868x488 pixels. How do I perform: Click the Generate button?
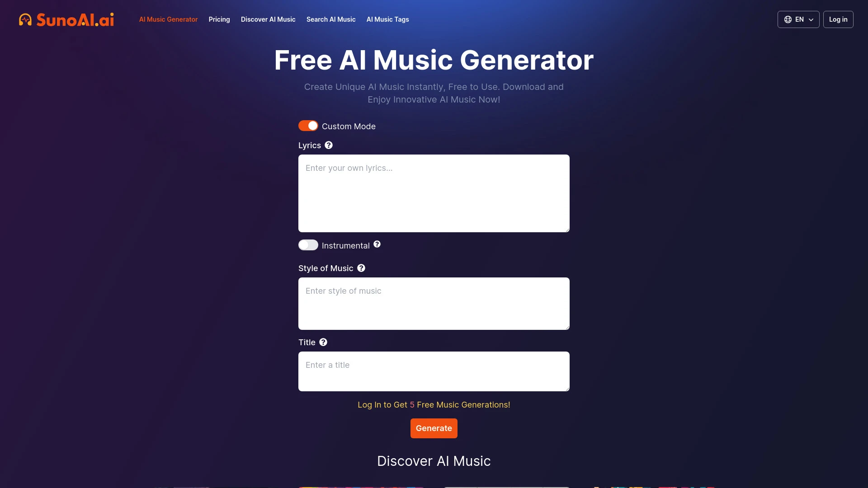434,428
